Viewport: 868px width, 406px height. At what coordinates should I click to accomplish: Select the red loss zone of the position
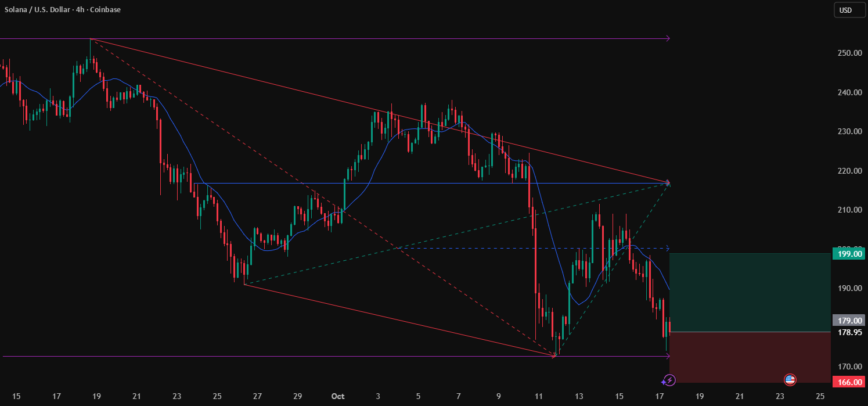(x=749, y=357)
